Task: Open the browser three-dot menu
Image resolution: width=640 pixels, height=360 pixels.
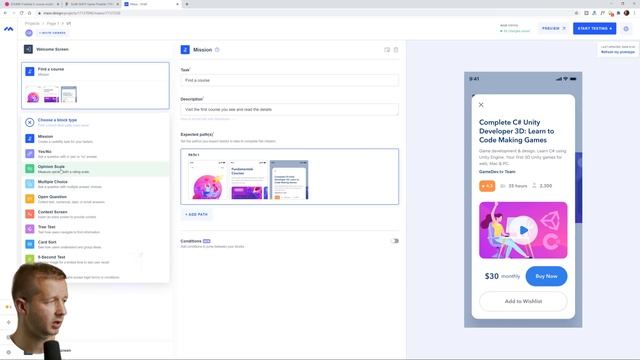Action: point(635,13)
